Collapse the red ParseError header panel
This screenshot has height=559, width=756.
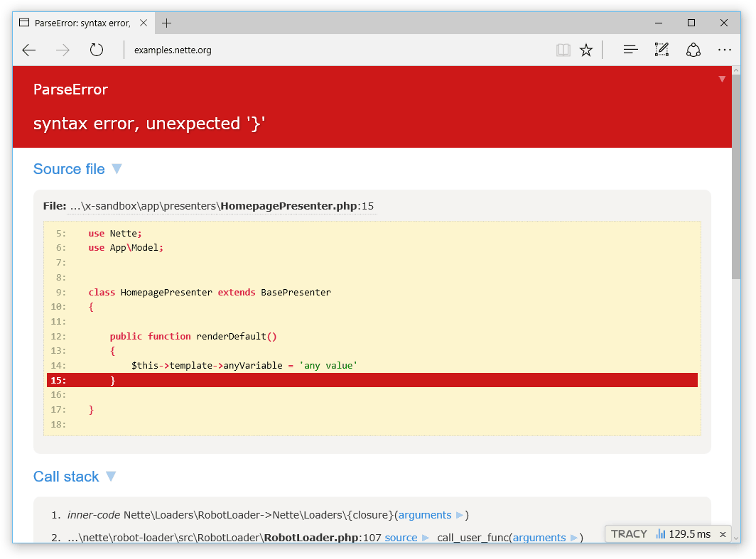click(723, 79)
